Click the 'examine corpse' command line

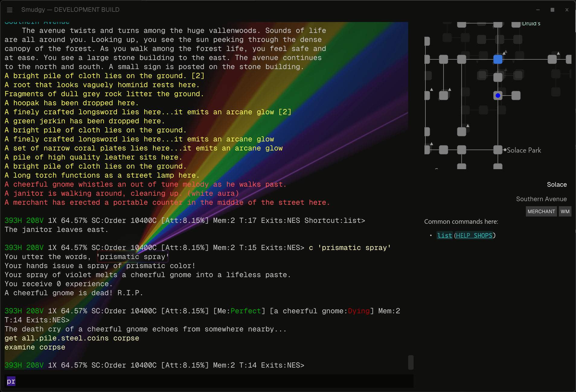pos(35,347)
